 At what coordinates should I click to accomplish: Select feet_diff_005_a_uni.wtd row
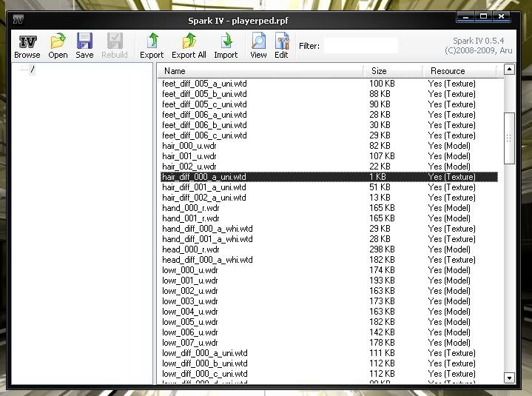(x=329, y=84)
